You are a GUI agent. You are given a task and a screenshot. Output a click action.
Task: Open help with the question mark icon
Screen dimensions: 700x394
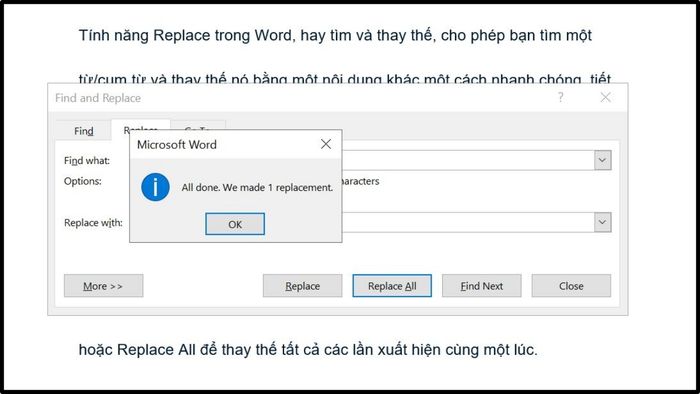560,97
